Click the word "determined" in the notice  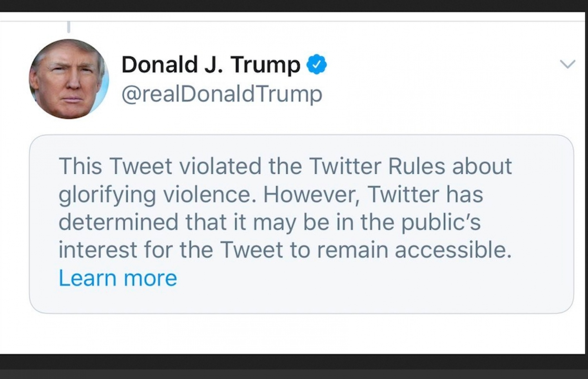click(118, 222)
